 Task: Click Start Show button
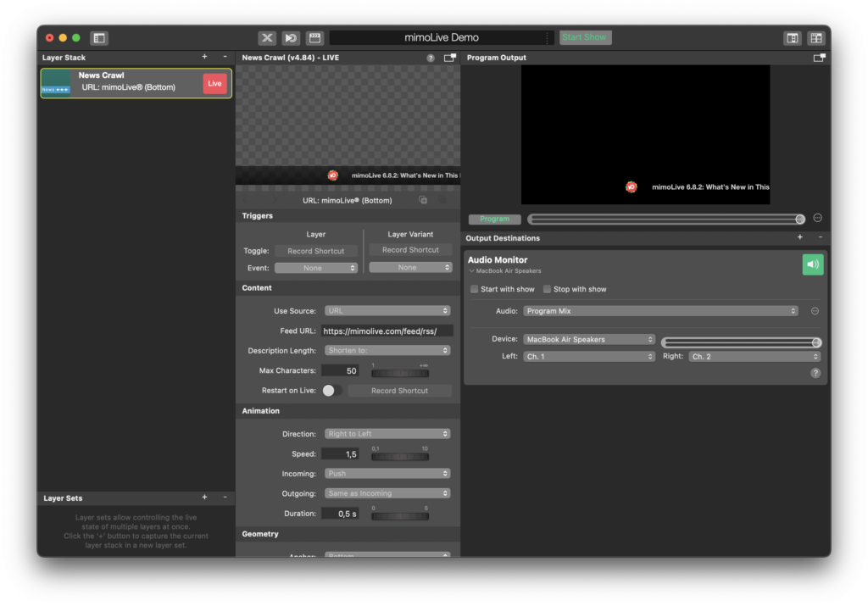[x=585, y=37]
